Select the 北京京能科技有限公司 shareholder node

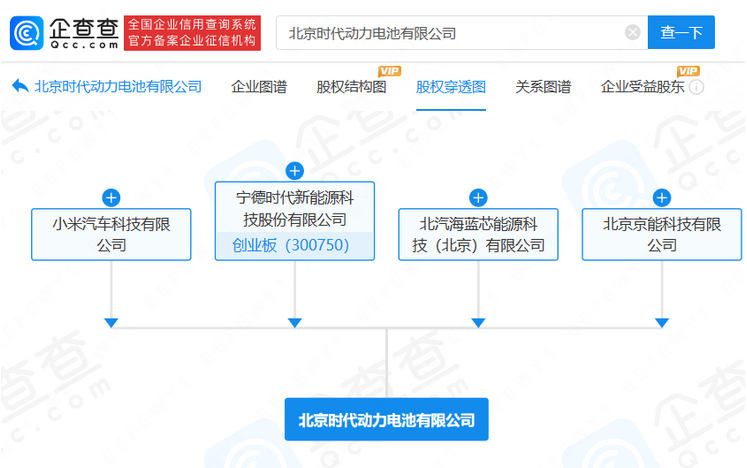click(x=661, y=234)
